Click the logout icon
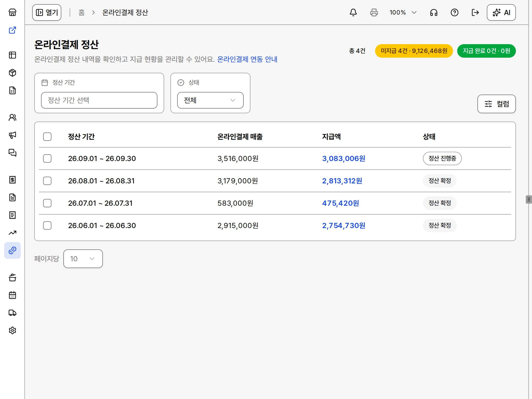 pos(475,12)
